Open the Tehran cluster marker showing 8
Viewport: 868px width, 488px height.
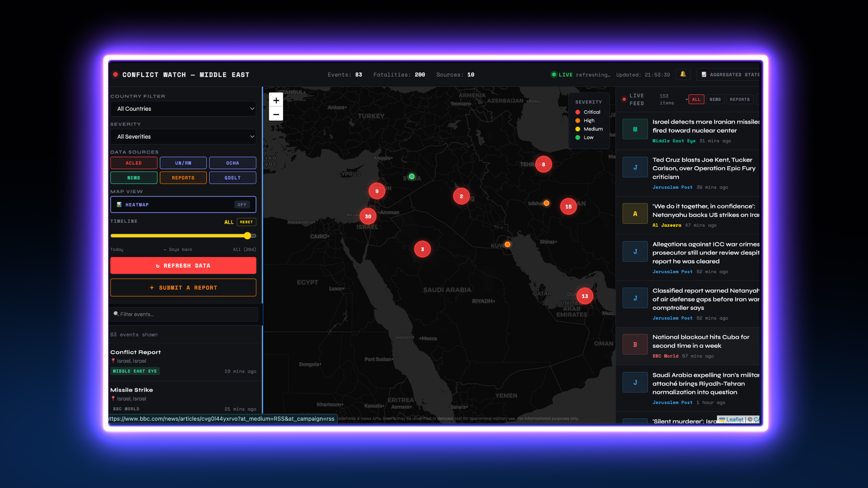tap(543, 164)
